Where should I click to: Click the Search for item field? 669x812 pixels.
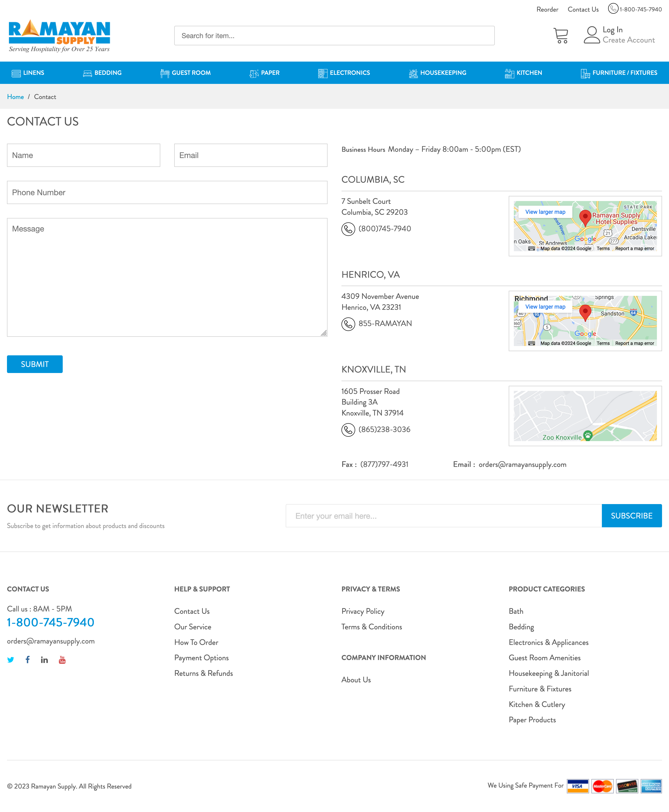[x=334, y=36]
